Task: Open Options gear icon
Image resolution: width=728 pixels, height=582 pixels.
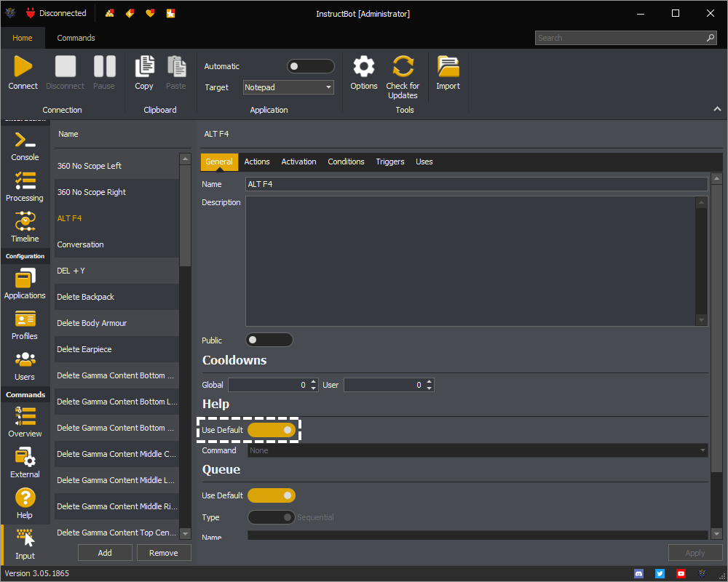Action: tap(363, 66)
